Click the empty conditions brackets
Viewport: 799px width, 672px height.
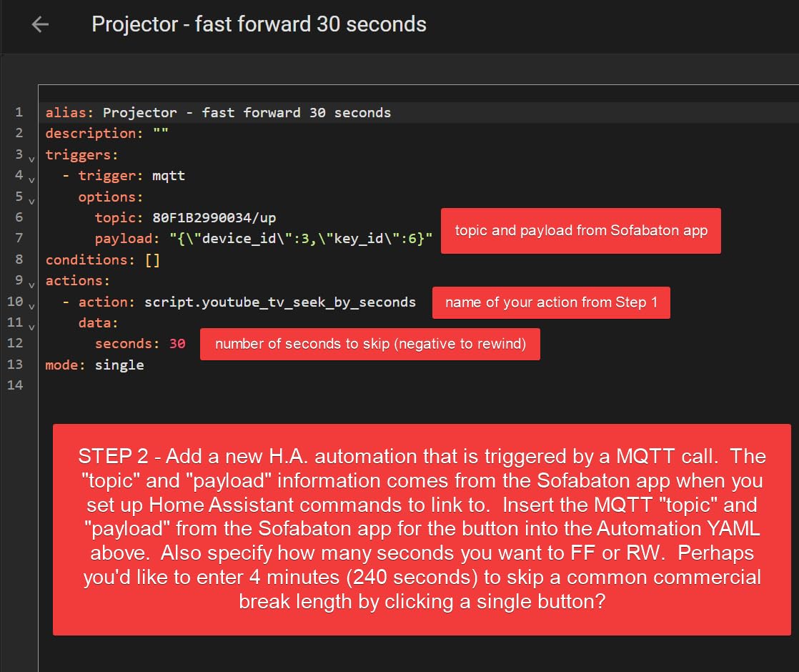click(x=152, y=260)
